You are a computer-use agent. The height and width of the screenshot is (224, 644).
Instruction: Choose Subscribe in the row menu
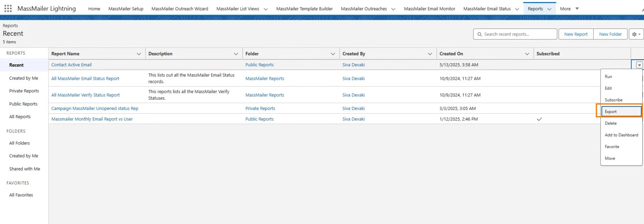tap(621, 100)
